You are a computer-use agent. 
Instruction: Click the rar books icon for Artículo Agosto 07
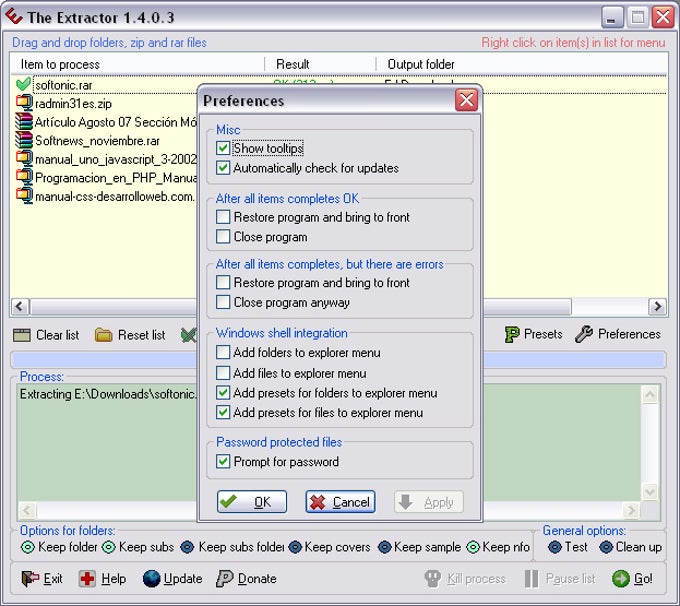coord(24,122)
